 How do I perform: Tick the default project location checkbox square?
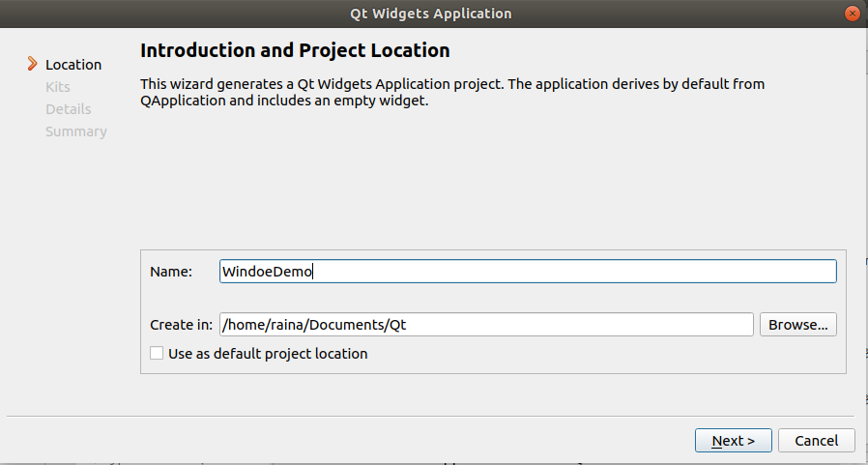click(158, 354)
